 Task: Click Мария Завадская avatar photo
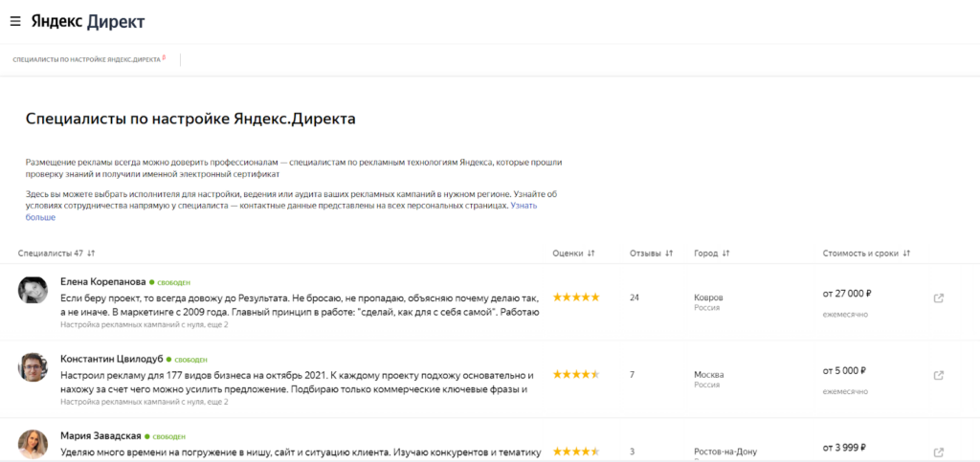(33, 444)
